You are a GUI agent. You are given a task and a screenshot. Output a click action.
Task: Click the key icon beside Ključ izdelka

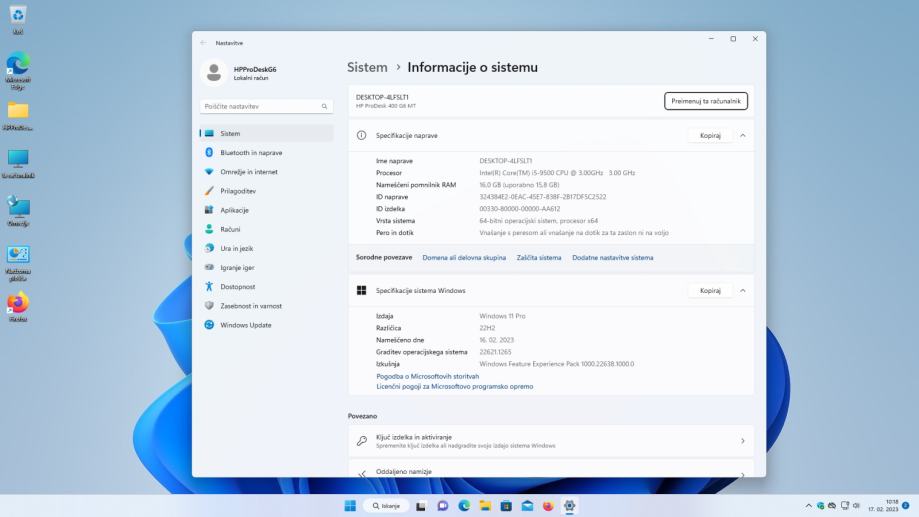click(362, 441)
